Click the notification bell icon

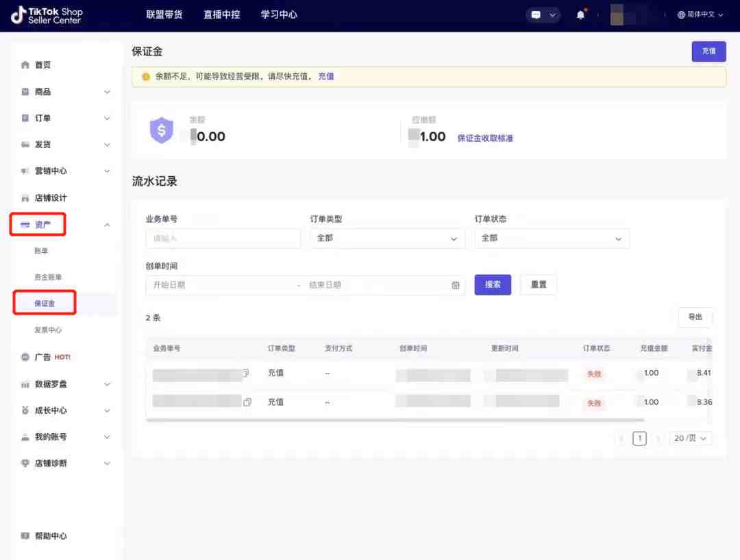[x=580, y=15]
